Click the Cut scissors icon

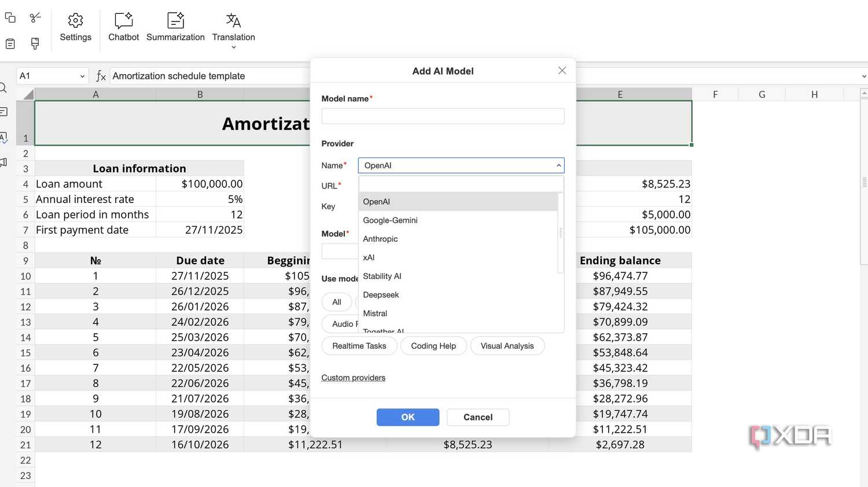tap(35, 17)
